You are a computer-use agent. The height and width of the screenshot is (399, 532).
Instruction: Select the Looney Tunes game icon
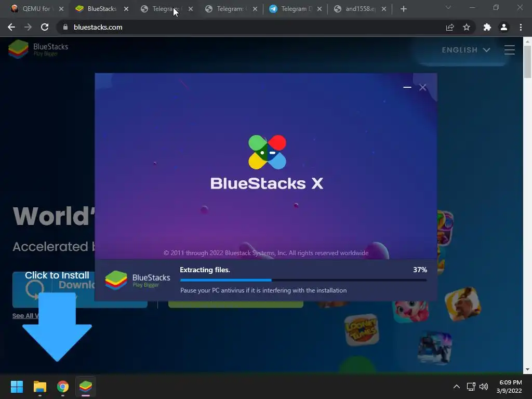(362, 330)
